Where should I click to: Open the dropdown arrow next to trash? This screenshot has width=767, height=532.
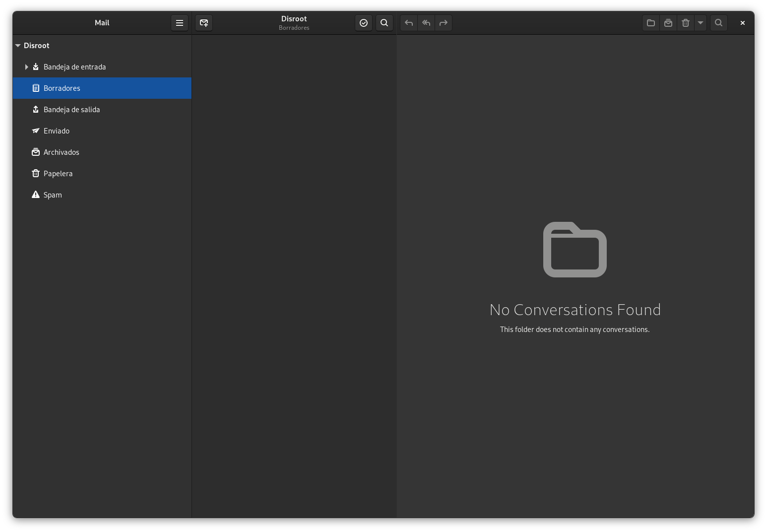click(701, 23)
